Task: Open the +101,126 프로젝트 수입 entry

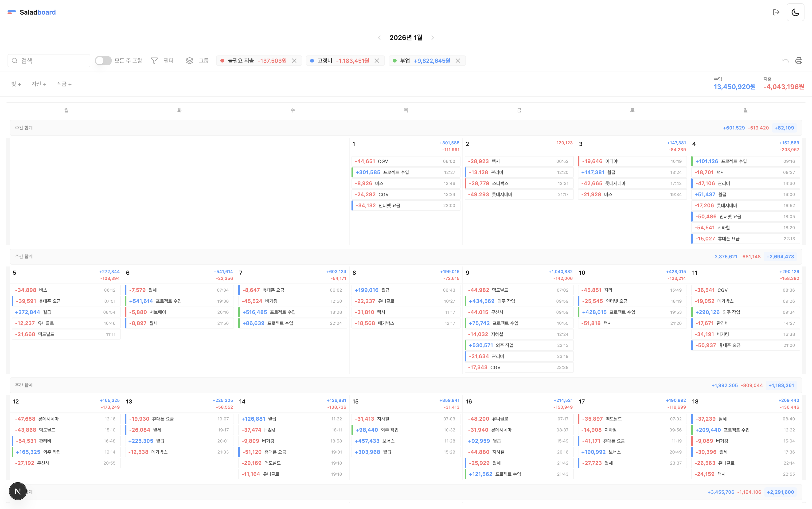Action: tap(745, 161)
